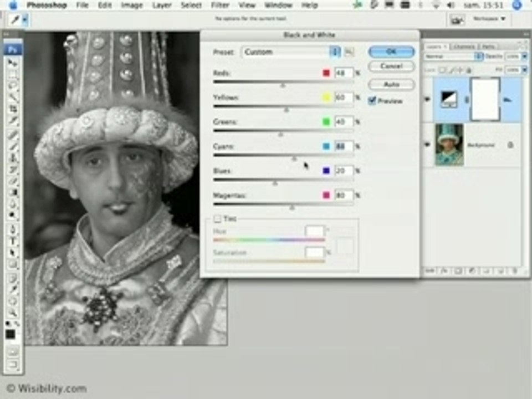
Task: Click the Cyans slider handle
Action: (294, 158)
